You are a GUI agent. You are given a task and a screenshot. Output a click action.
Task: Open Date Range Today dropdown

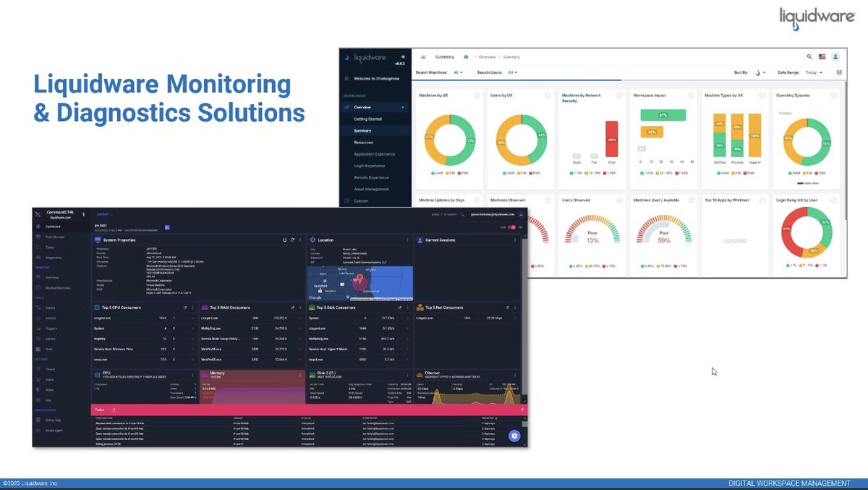814,72
